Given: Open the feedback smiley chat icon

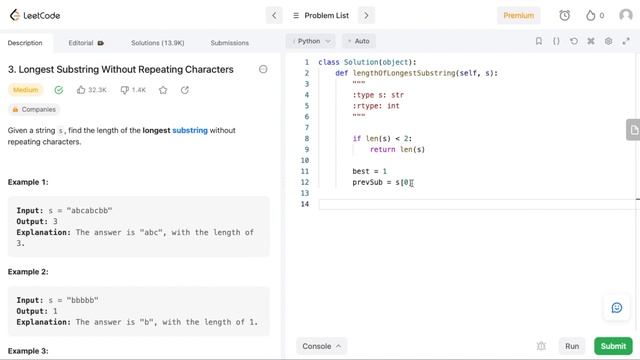Looking at the screenshot, I should tap(616, 308).
